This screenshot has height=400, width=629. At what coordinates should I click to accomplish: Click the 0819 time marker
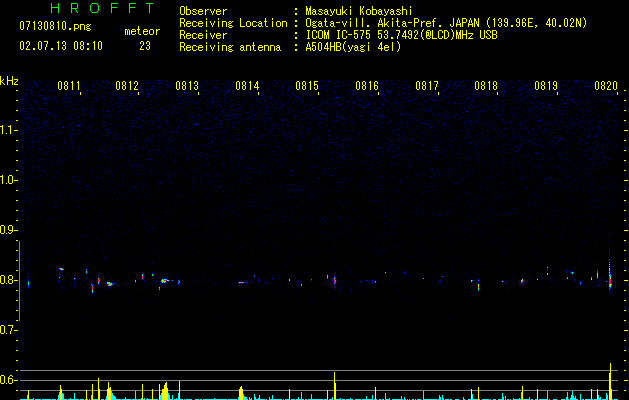(546, 86)
